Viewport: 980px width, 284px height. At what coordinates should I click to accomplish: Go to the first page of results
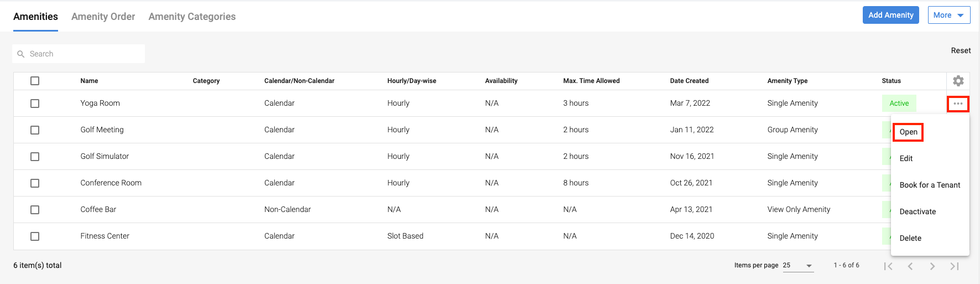click(x=888, y=266)
